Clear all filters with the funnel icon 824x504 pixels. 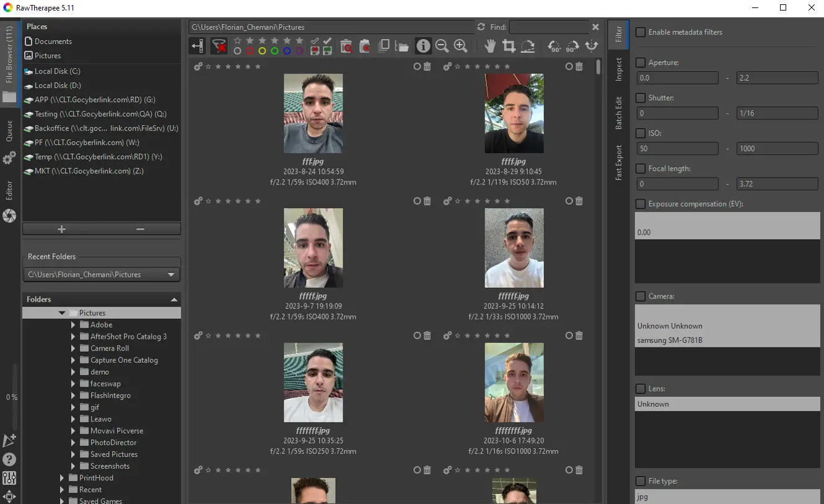(219, 46)
